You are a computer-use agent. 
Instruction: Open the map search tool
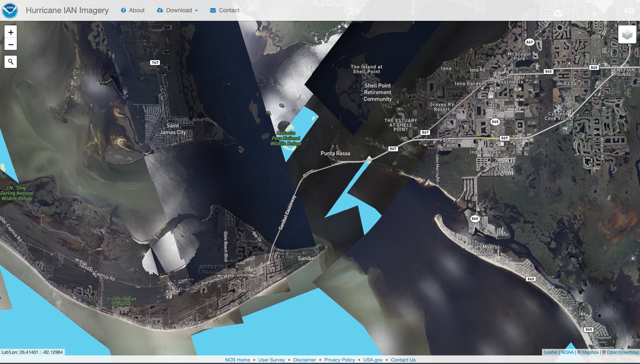pos(10,61)
